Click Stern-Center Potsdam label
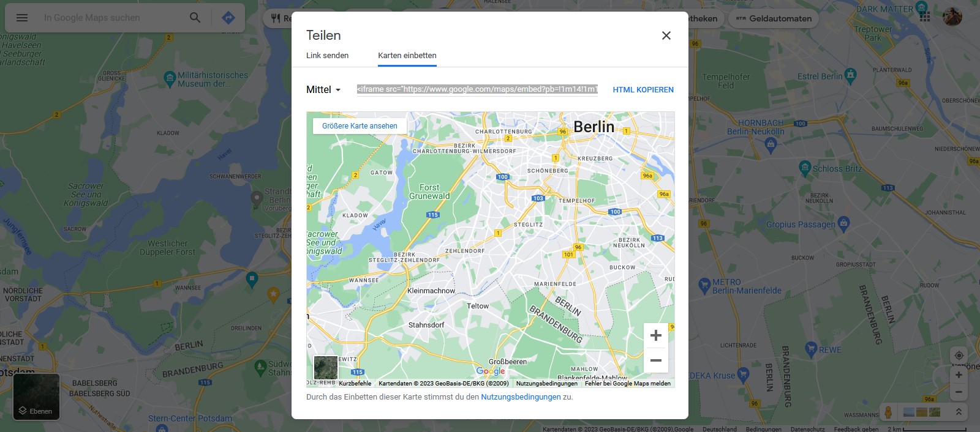This screenshot has width=980, height=432. (x=190, y=419)
